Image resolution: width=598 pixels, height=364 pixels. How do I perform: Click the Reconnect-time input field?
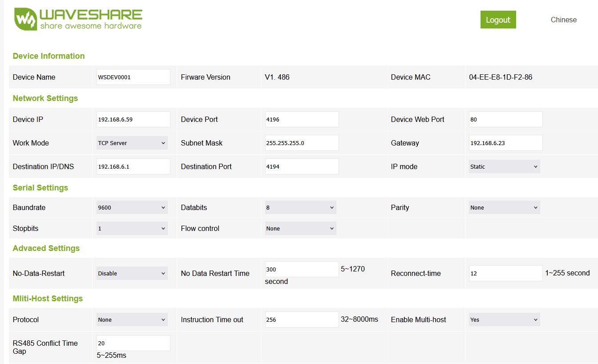(505, 273)
